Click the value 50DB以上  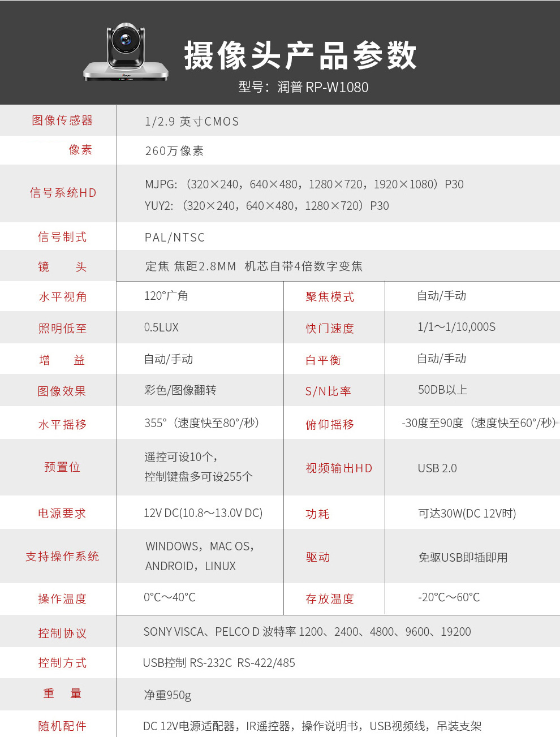click(x=443, y=390)
